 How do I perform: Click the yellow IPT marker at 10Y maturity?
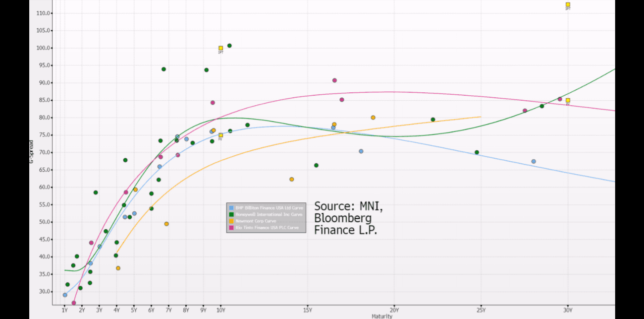coord(220,48)
